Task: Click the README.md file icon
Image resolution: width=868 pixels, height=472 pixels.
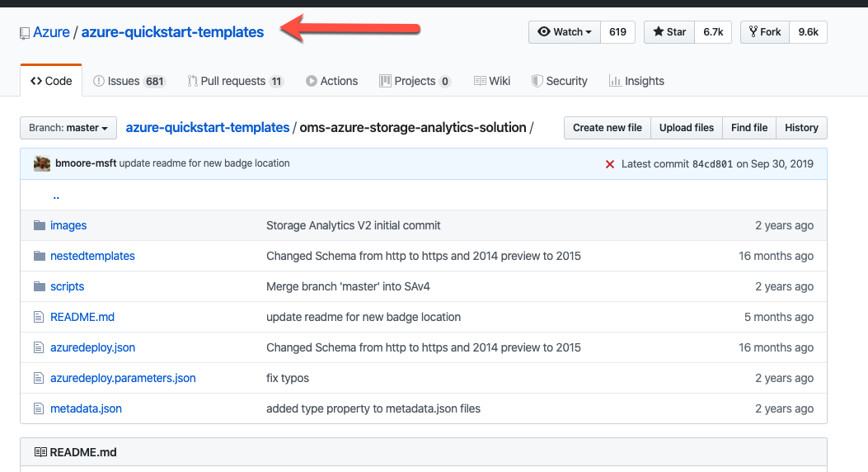Action: 38,317
